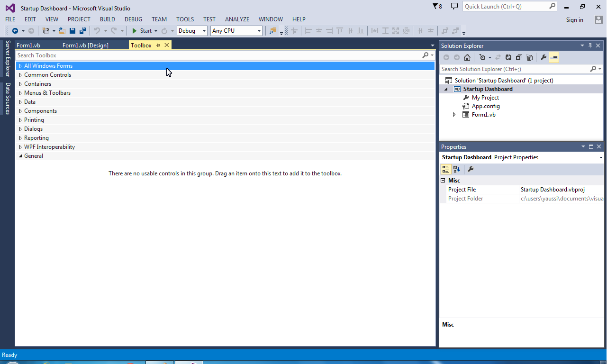607x364 pixels.
Task: Open the FILE menu
Action: click(10, 19)
